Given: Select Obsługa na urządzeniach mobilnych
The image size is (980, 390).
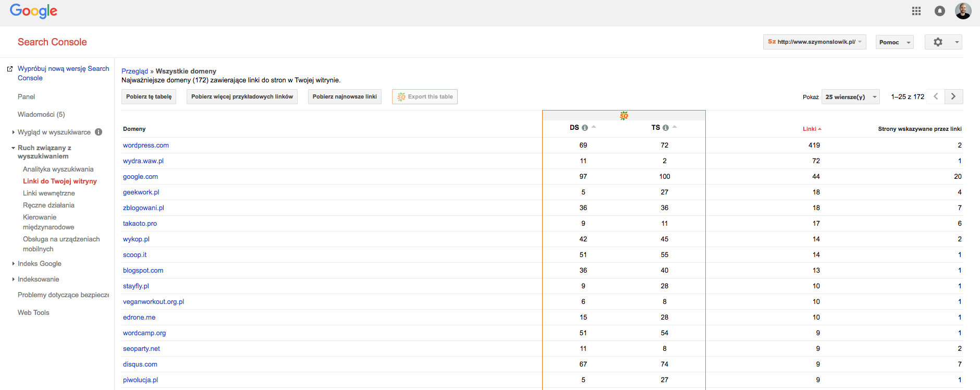Looking at the screenshot, I should point(62,244).
